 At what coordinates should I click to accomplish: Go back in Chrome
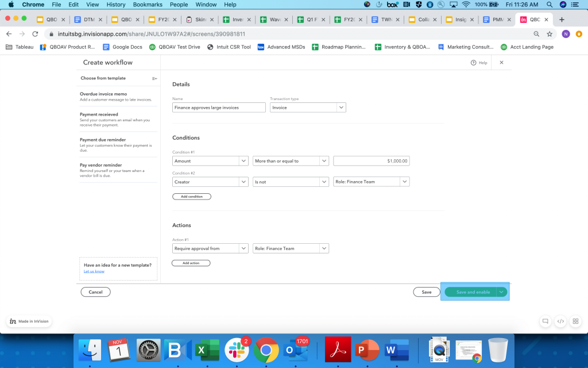[x=9, y=34]
